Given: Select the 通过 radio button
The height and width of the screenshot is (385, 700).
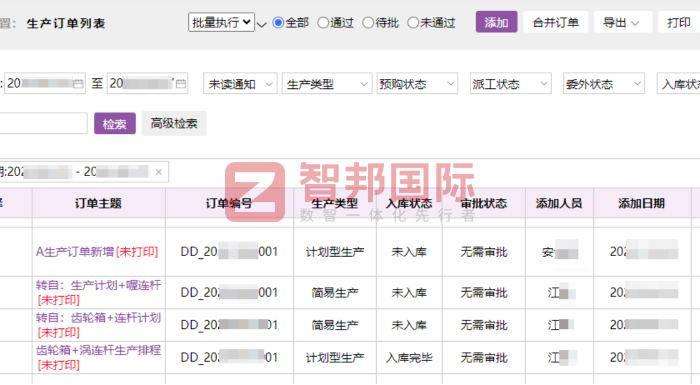Looking at the screenshot, I should (x=322, y=22).
